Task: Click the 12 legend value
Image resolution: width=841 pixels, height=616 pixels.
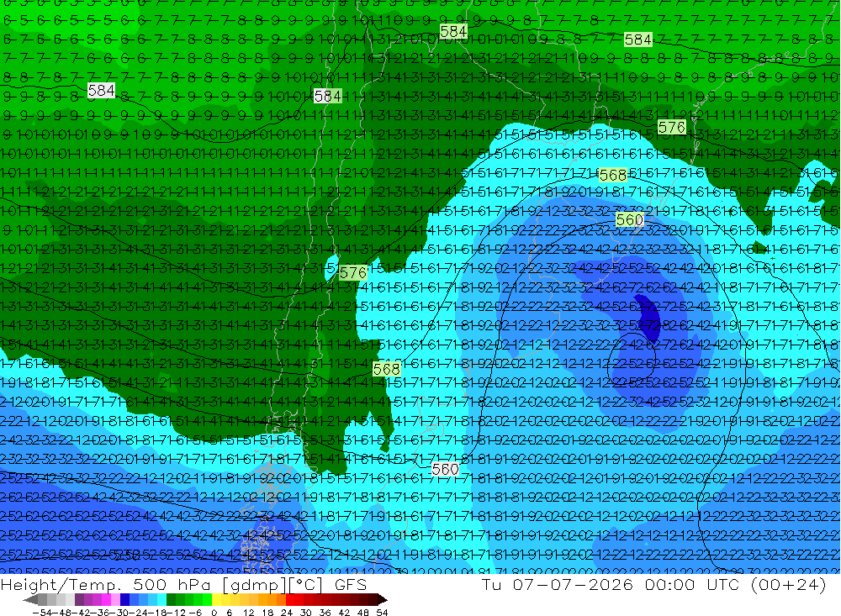Action: click(x=248, y=613)
